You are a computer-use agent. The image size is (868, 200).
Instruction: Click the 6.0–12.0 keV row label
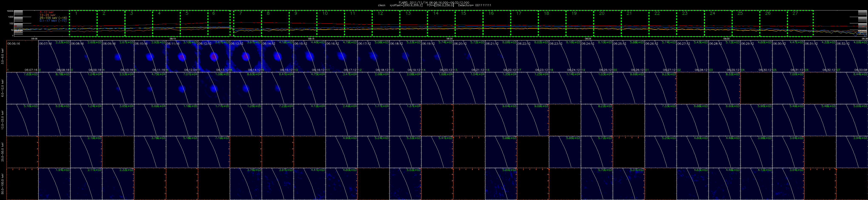pyautogui.click(x=3, y=88)
